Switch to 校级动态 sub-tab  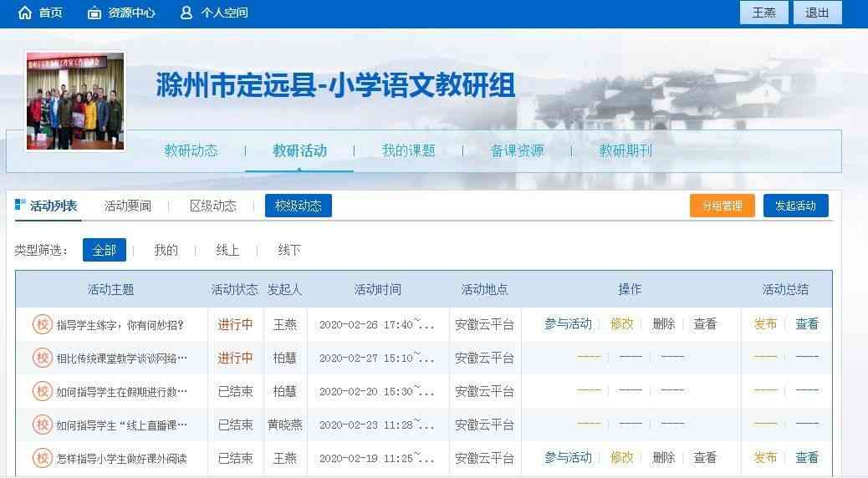pyautogui.click(x=299, y=206)
